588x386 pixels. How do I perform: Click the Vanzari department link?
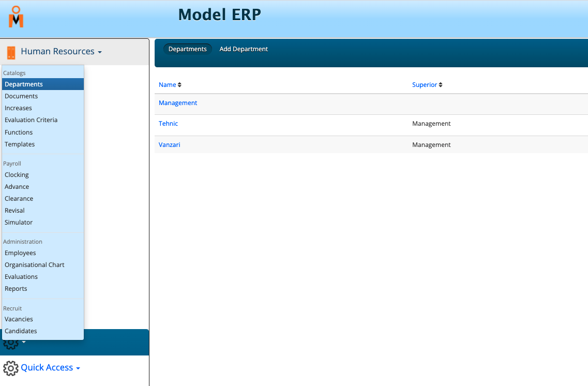169,145
